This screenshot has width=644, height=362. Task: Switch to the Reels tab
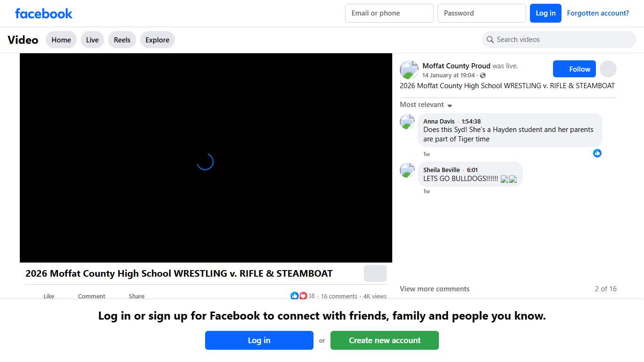[x=122, y=40]
